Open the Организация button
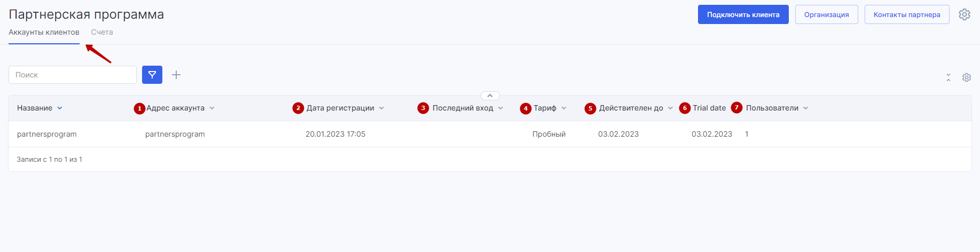Viewport: 980px width, 252px height. point(826,14)
